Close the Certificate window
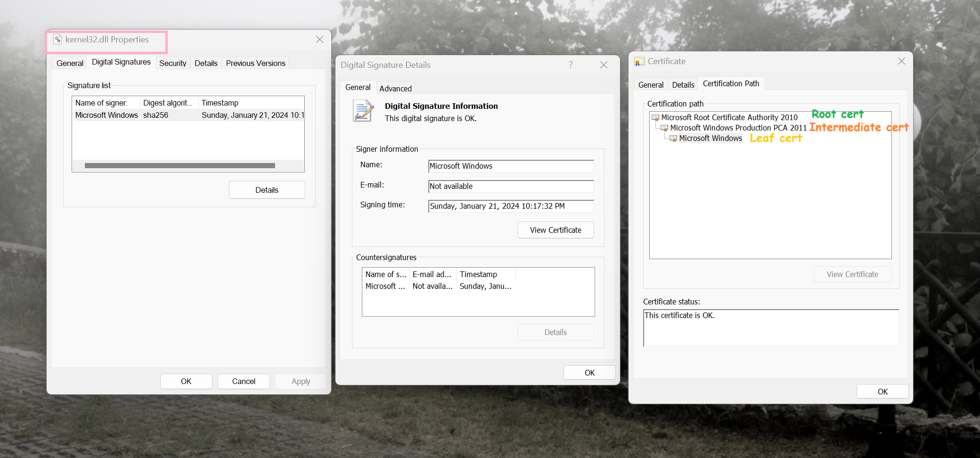The image size is (980, 458). (901, 61)
